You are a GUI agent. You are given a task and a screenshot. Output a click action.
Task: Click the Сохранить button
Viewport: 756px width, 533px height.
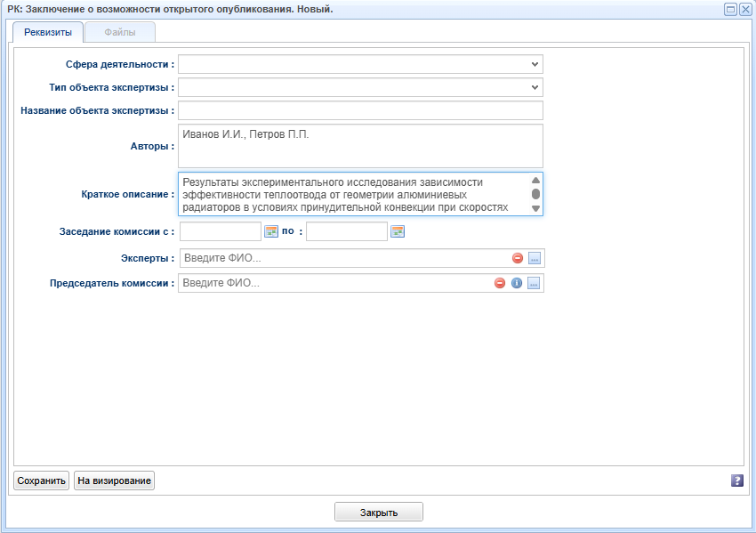pos(42,481)
